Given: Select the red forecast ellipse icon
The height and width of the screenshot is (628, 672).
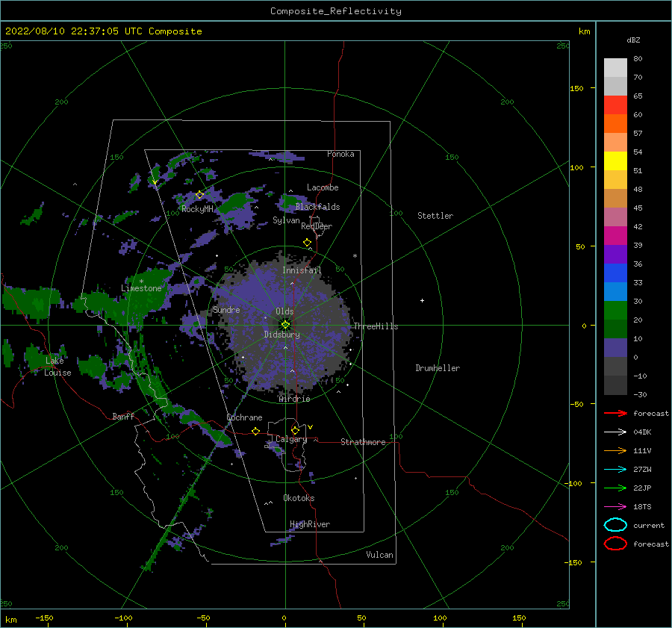Looking at the screenshot, I should point(615,544).
